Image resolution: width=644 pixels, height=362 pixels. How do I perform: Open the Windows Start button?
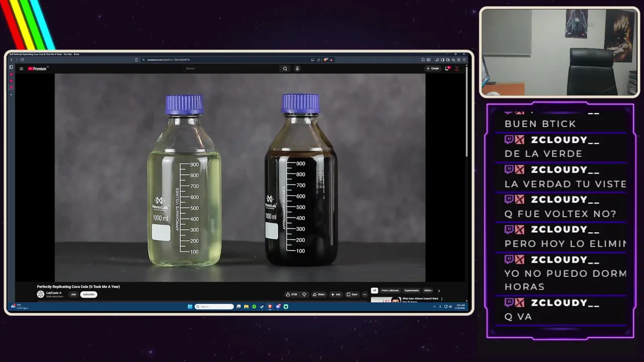pos(190,307)
